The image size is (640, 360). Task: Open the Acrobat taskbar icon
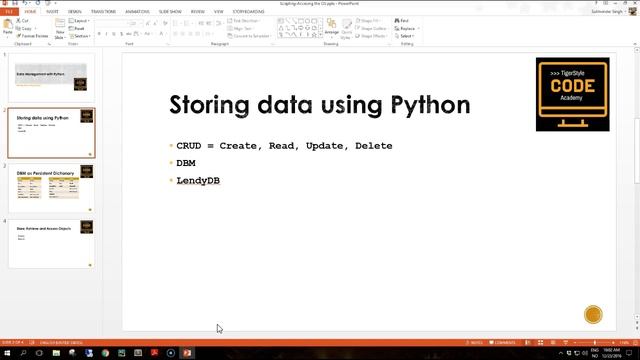(x=154, y=353)
